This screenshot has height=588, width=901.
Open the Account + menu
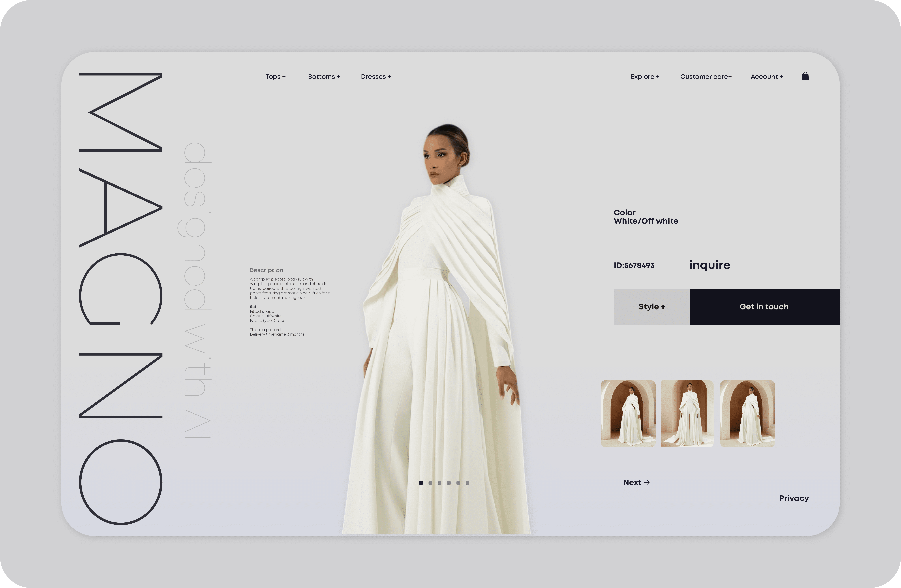(x=767, y=76)
